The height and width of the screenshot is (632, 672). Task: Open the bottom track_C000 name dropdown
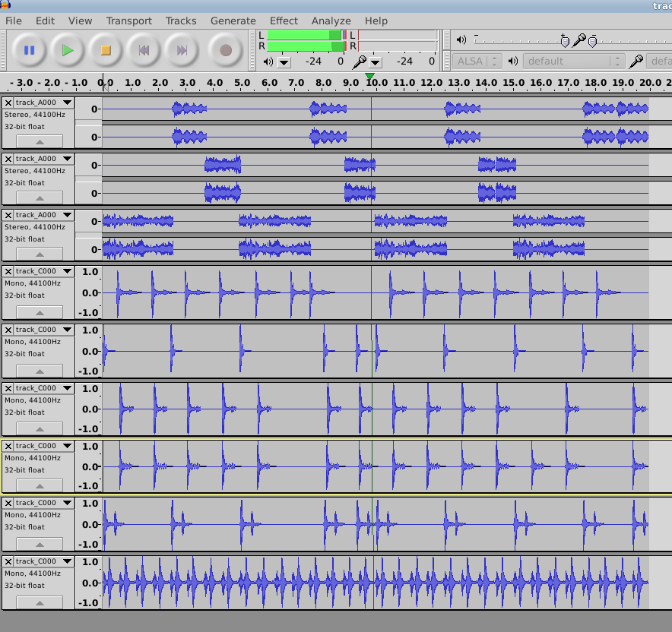coord(44,561)
